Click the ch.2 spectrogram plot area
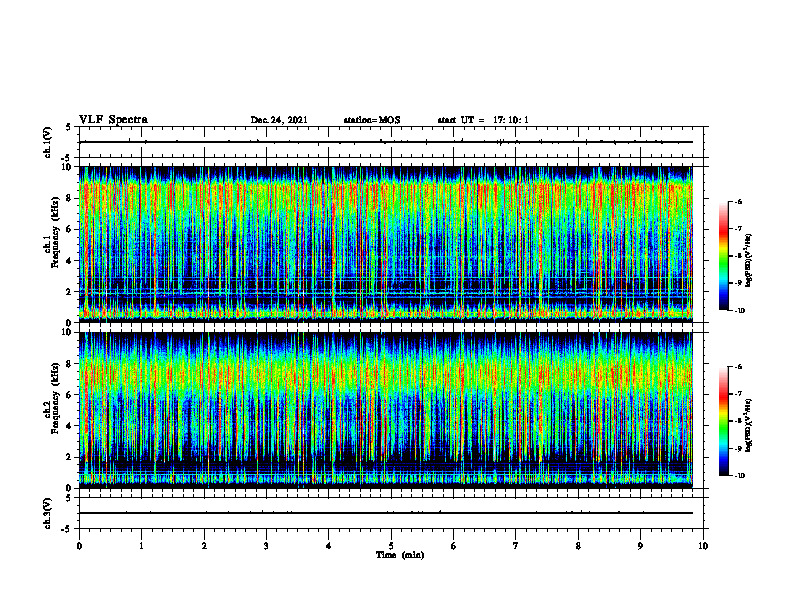 386,410
